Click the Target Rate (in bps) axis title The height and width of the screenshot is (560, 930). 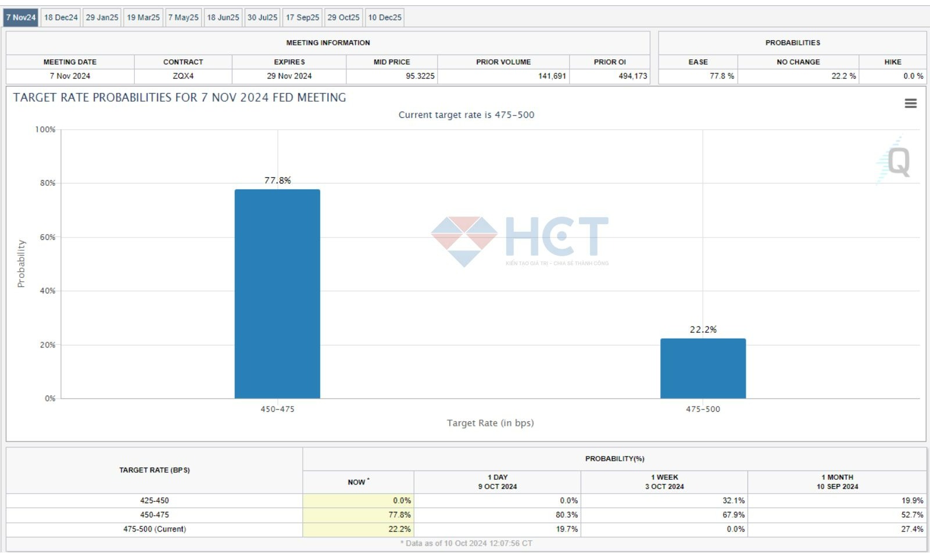point(490,423)
